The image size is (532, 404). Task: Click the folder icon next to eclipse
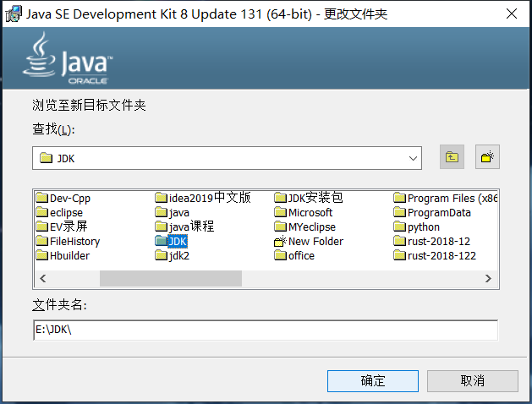click(42, 212)
